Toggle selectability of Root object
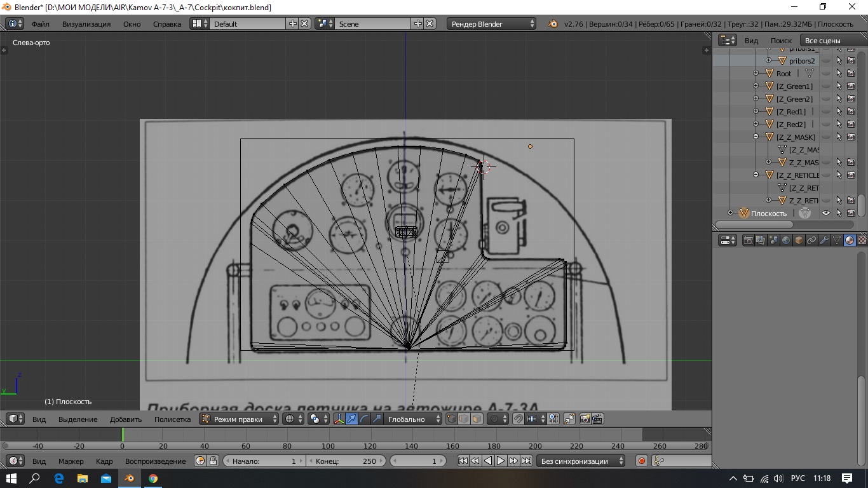The image size is (868, 488). coord(839,74)
